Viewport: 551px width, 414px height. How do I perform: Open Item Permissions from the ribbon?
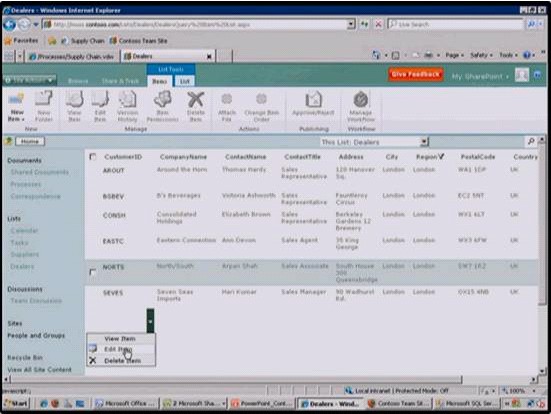(162, 106)
